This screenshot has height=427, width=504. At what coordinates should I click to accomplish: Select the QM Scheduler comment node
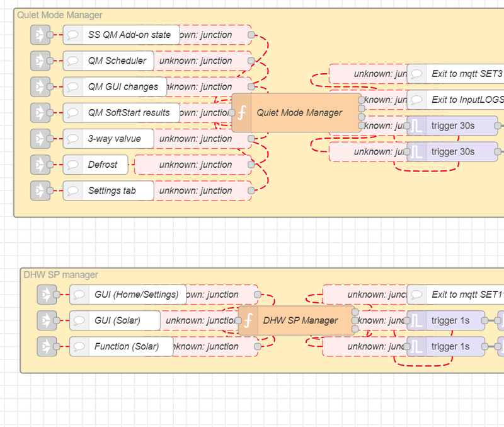108,61
